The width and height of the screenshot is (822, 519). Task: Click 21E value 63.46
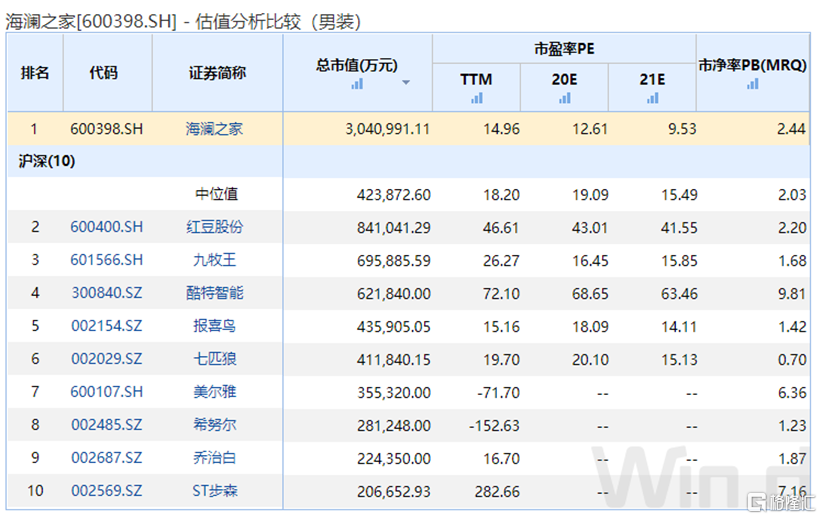point(679,294)
